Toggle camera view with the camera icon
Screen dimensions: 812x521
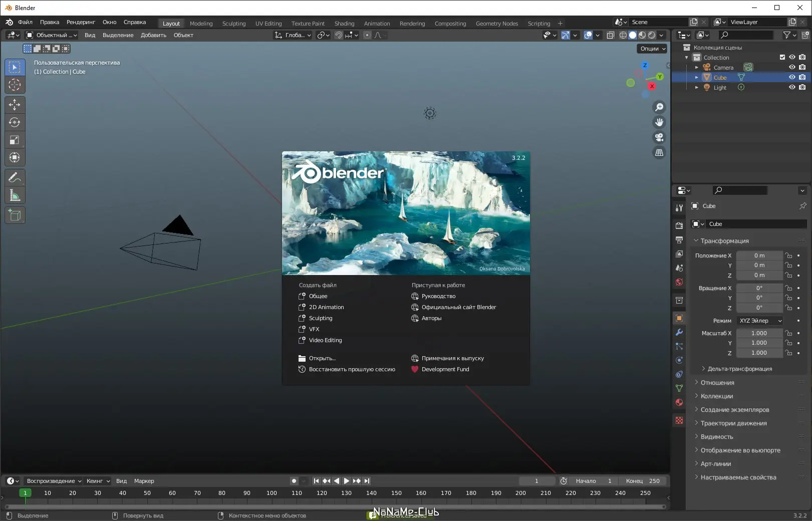(659, 137)
